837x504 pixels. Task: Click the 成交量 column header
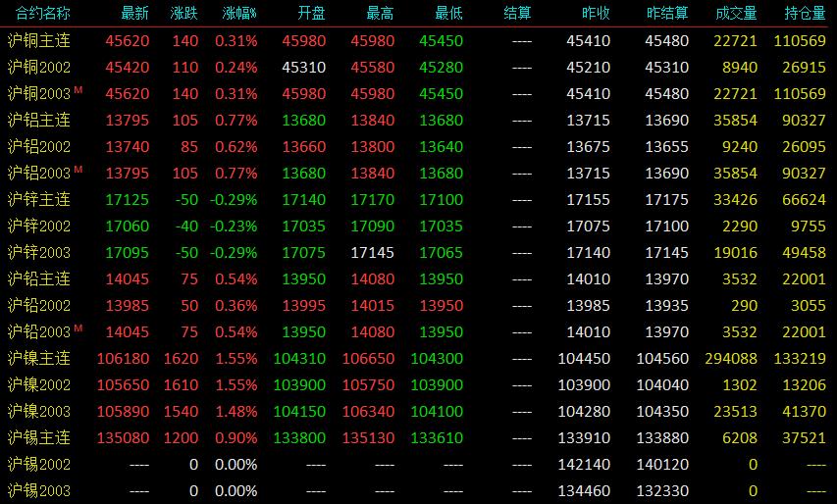[736, 13]
